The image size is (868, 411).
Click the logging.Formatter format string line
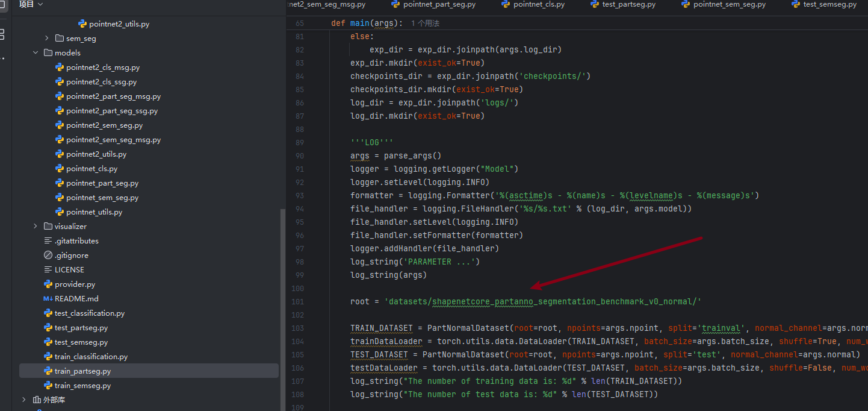(555, 195)
